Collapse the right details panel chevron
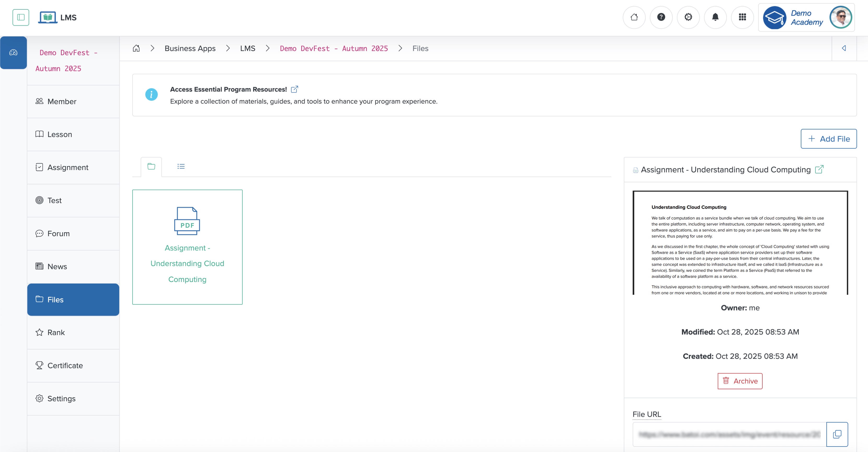This screenshot has height=452, width=868. 844,48
